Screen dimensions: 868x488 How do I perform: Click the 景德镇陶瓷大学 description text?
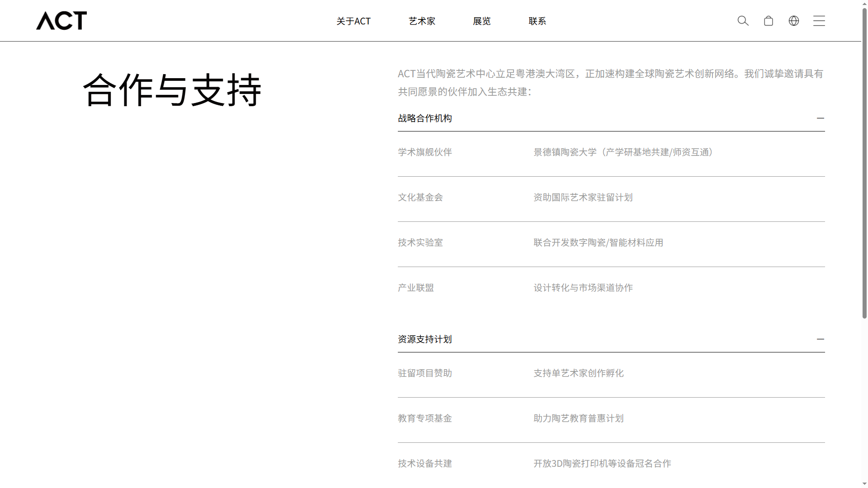click(624, 152)
